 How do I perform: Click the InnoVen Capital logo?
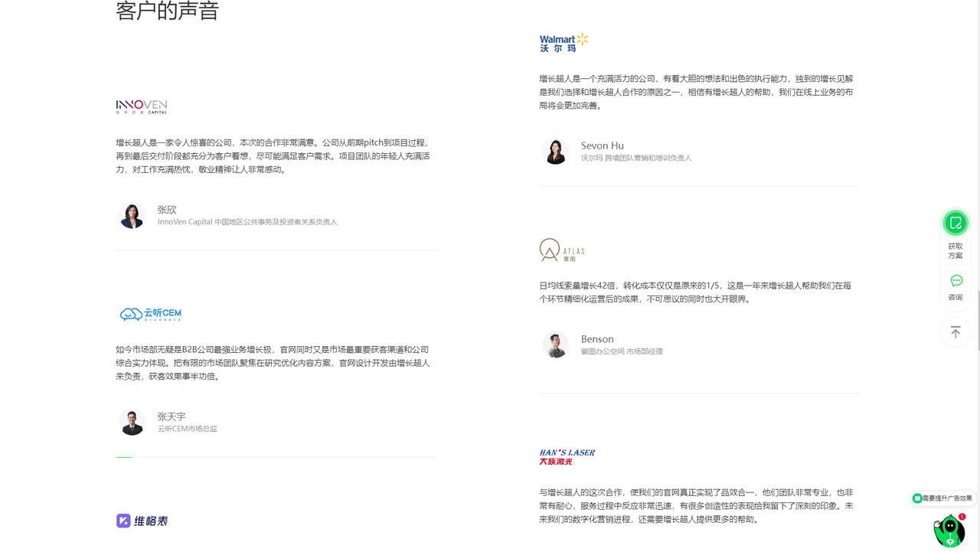point(142,106)
